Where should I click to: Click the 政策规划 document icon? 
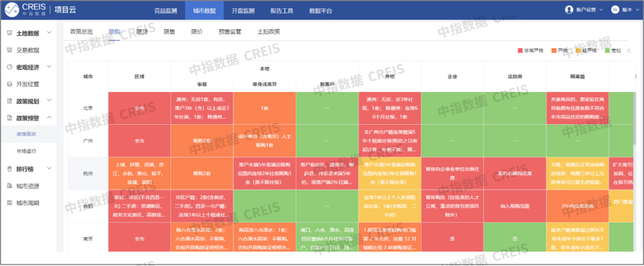pyautogui.click(x=10, y=101)
